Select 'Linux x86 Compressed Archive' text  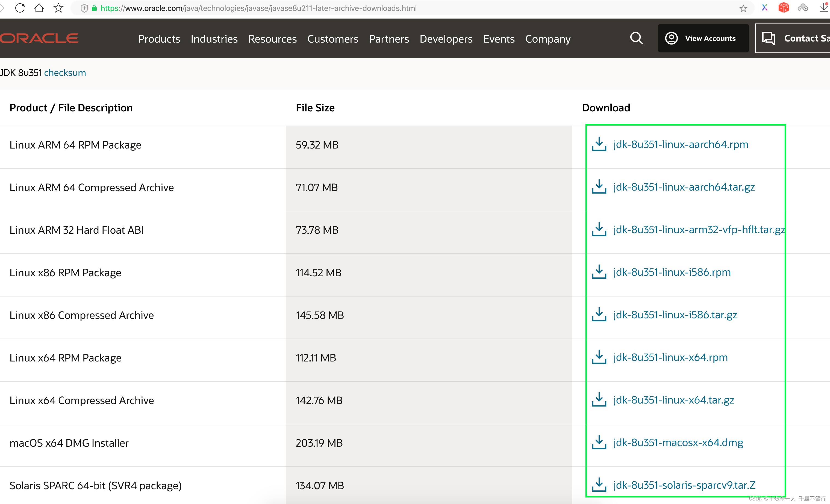pyautogui.click(x=81, y=315)
